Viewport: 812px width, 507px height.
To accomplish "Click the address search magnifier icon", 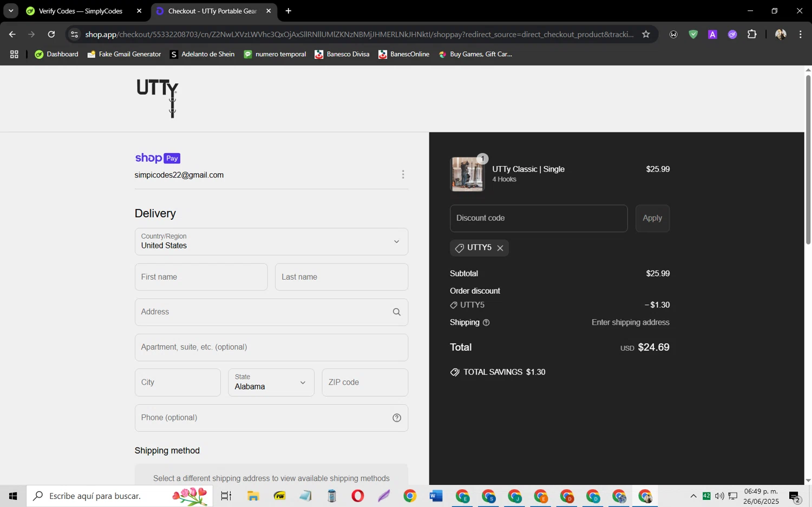I will click(397, 312).
